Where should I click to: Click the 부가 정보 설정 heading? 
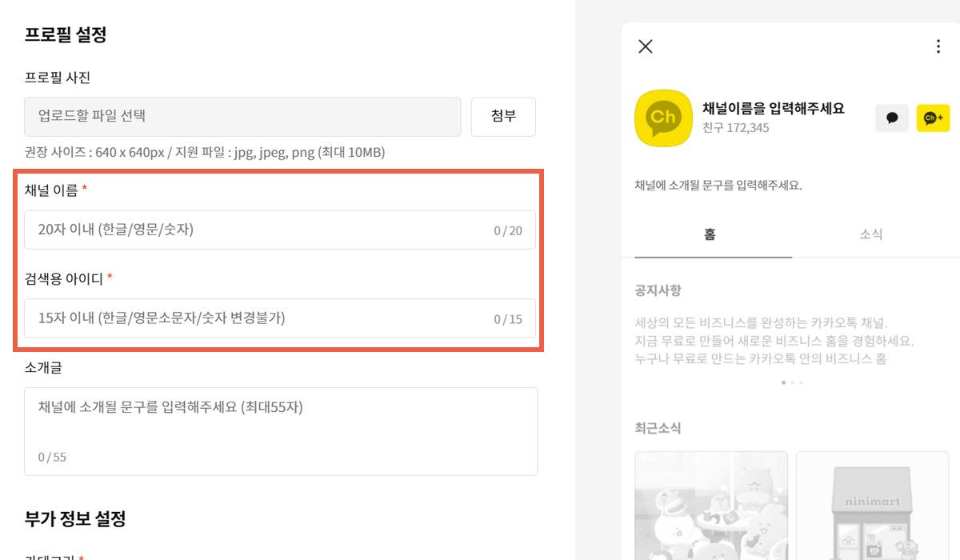[75, 518]
